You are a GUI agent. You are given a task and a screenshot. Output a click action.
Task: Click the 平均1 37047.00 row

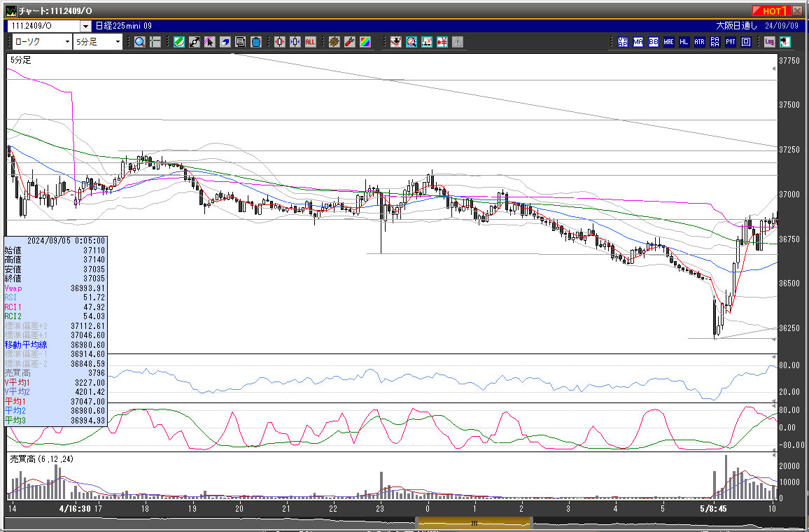point(55,402)
